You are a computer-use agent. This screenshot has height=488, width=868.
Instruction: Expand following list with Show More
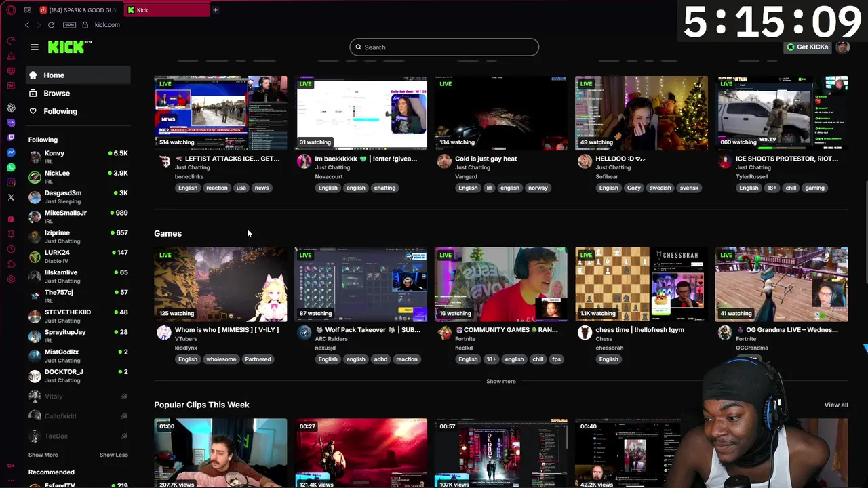coord(43,455)
